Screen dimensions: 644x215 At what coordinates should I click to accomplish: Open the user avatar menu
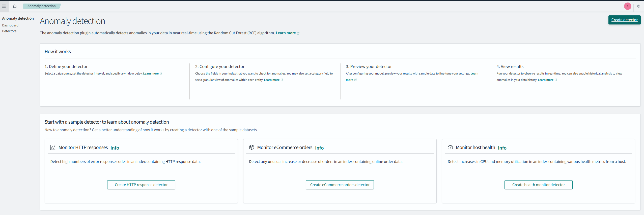point(627,6)
